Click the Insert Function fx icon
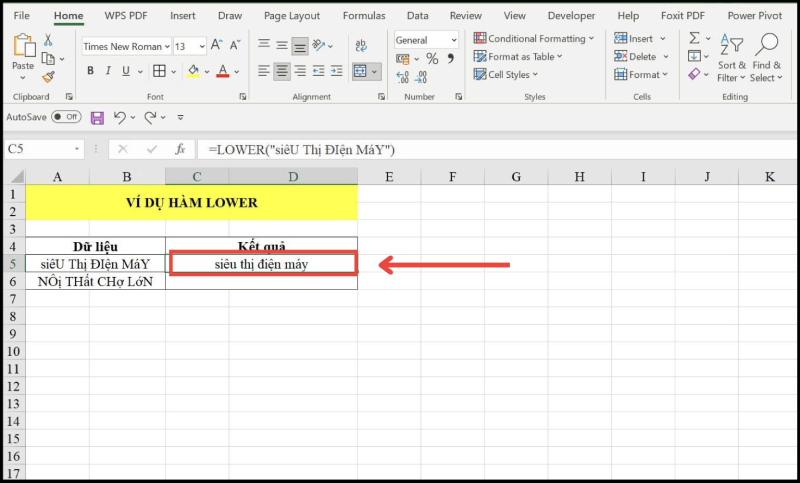 pyautogui.click(x=180, y=149)
